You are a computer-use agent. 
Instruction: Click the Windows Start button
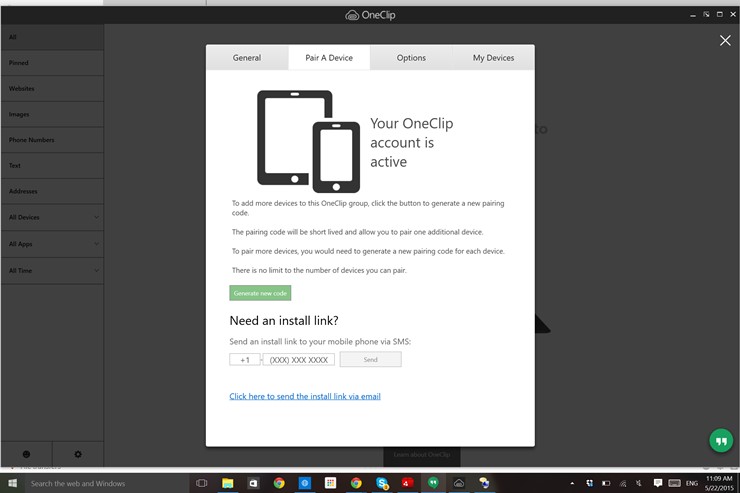pos(13,483)
